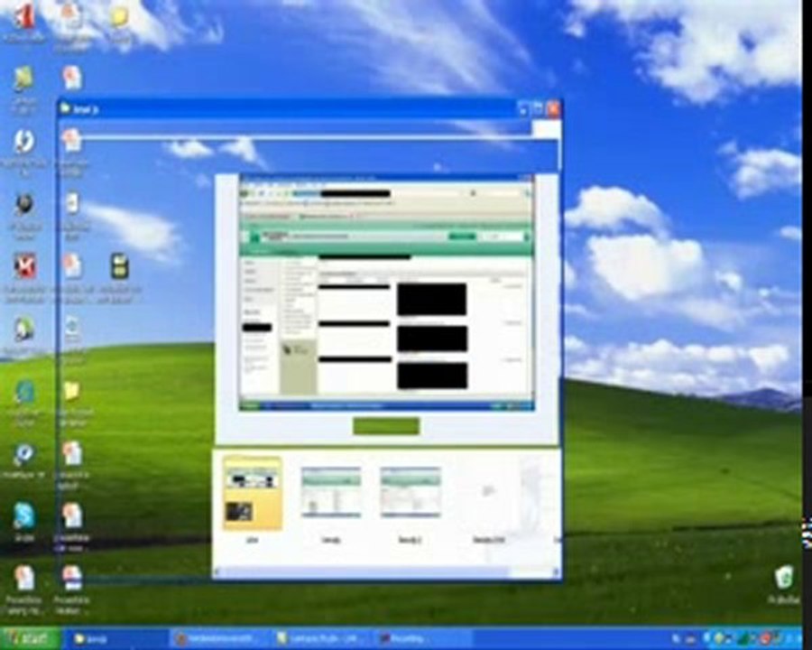812x650 pixels.
Task: Select the third screenshot thumbnail in filmstrip
Action: [411, 491]
